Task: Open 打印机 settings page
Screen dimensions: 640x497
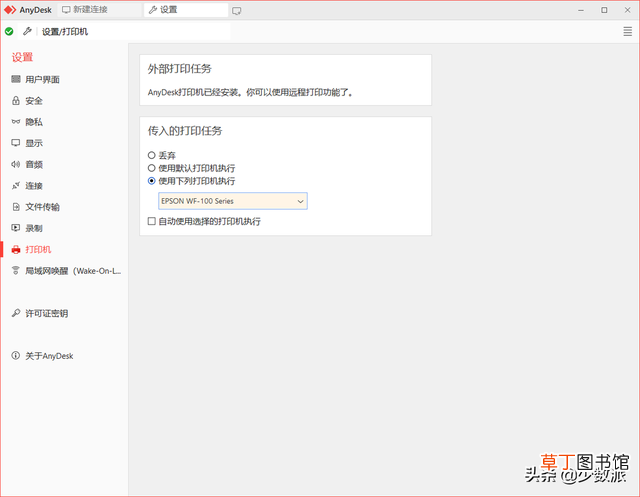Action: point(64,249)
